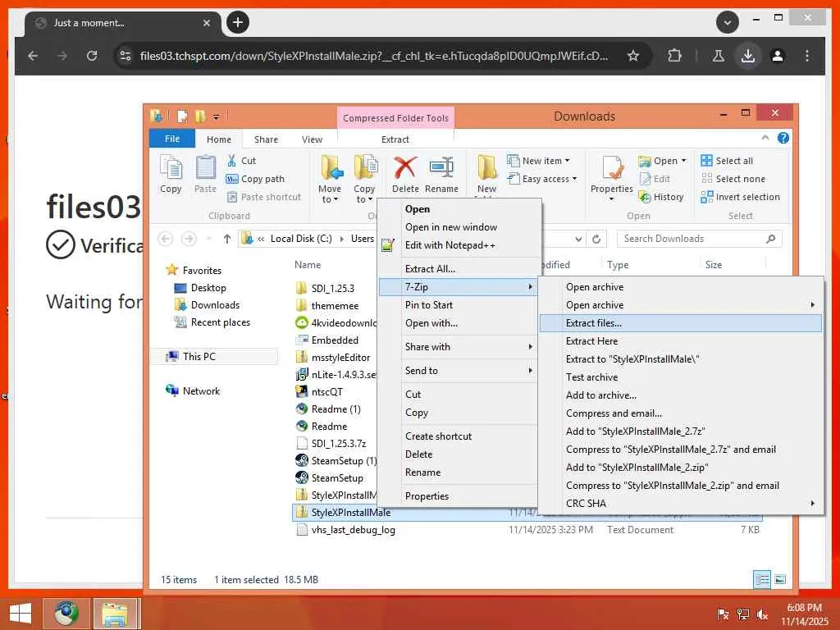
Task: Expand the Share with submenu
Action: [x=531, y=347]
